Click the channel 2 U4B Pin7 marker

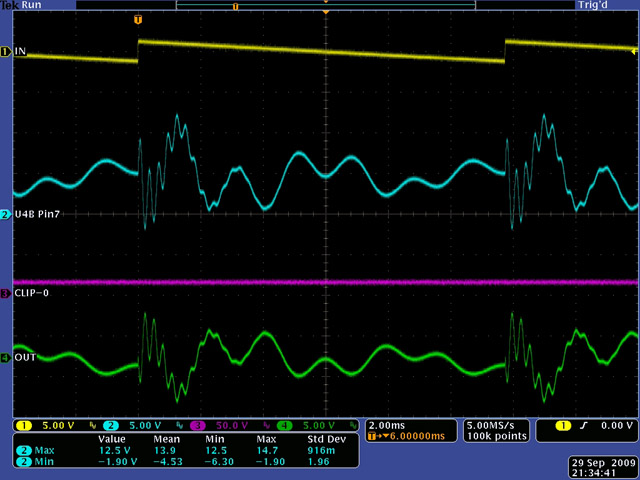(x=6, y=215)
